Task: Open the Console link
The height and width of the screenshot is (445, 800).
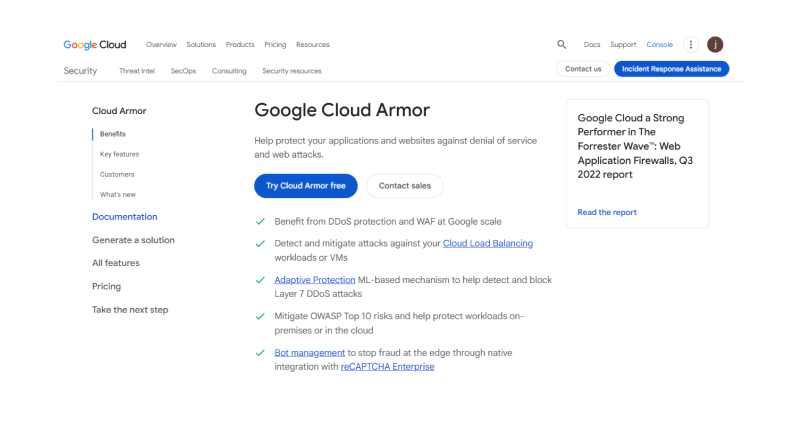Action: [x=660, y=45]
